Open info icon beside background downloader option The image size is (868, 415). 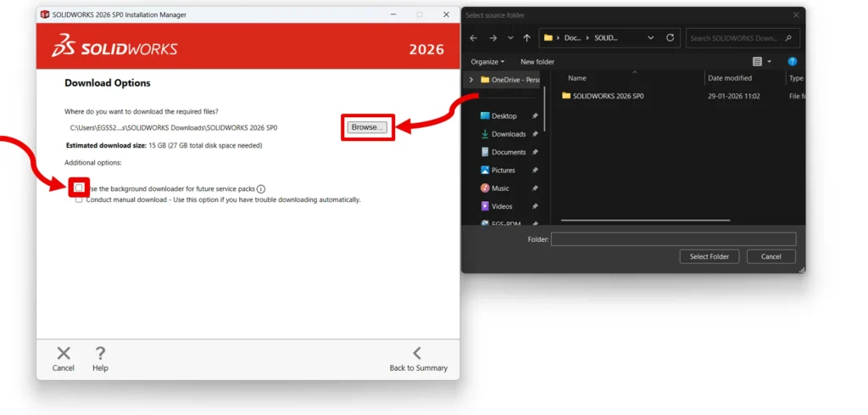click(261, 189)
